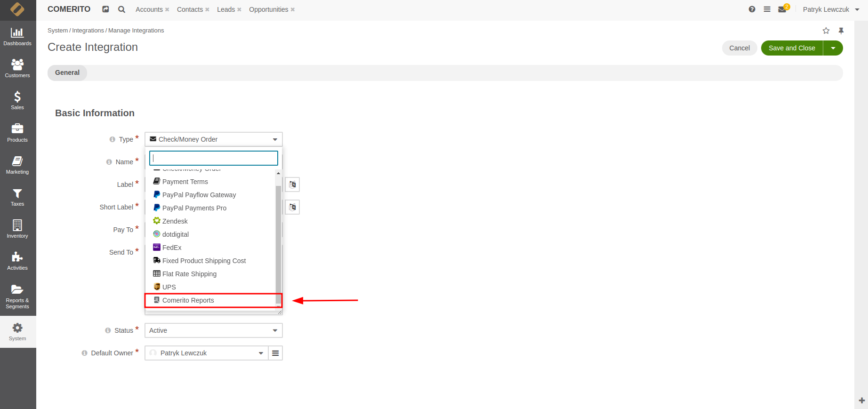868x409 pixels.
Task: Switch to the General tab
Action: (67, 72)
